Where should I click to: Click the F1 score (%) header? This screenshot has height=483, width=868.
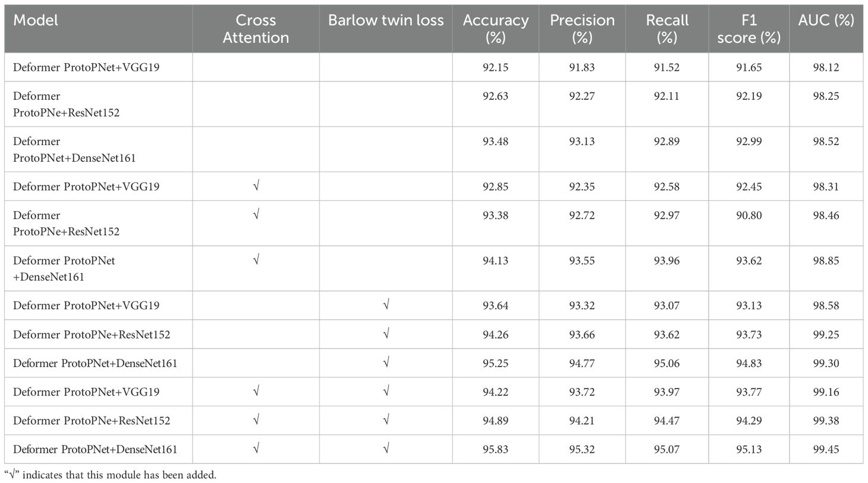point(749,29)
